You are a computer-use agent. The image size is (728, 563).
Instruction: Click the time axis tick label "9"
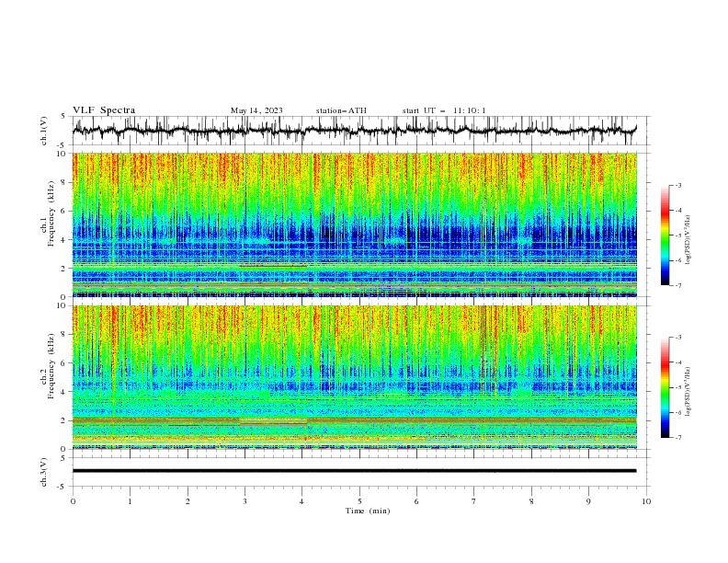588,501
